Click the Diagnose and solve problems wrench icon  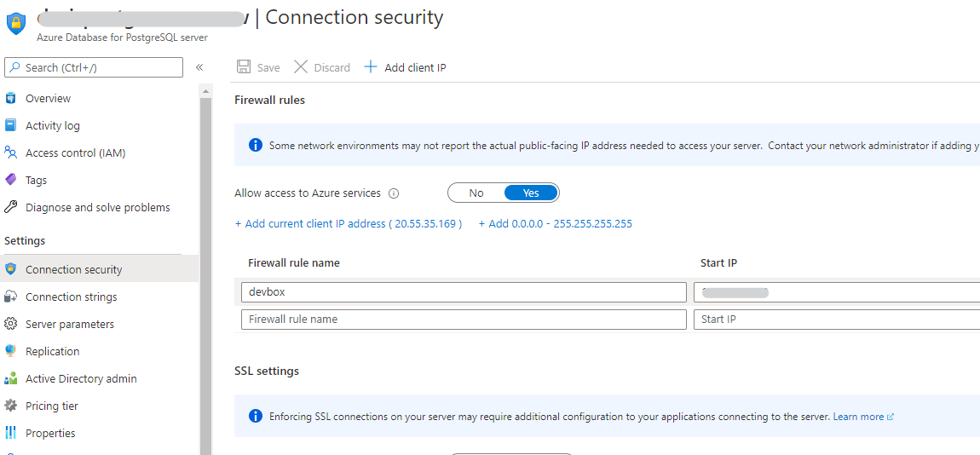[x=11, y=207]
